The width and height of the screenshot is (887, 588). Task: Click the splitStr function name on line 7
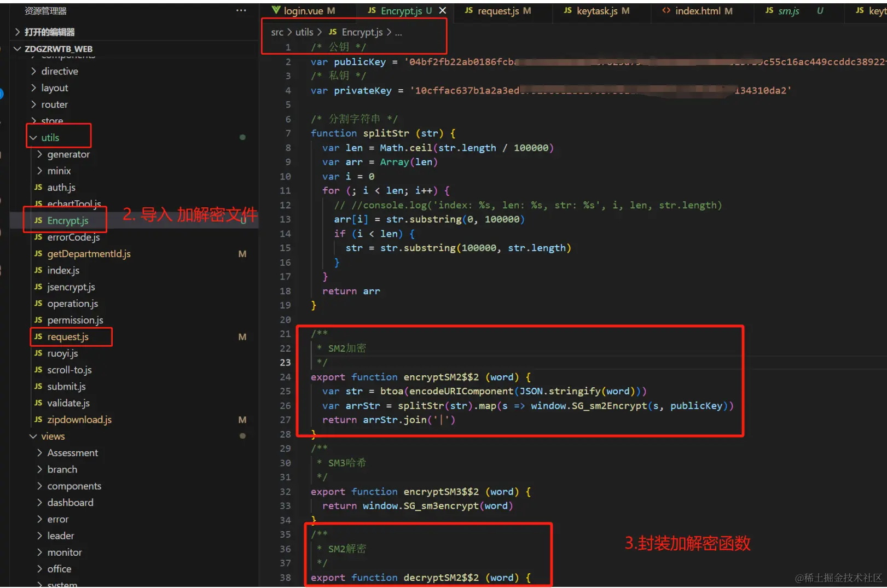tap(386, 133)
